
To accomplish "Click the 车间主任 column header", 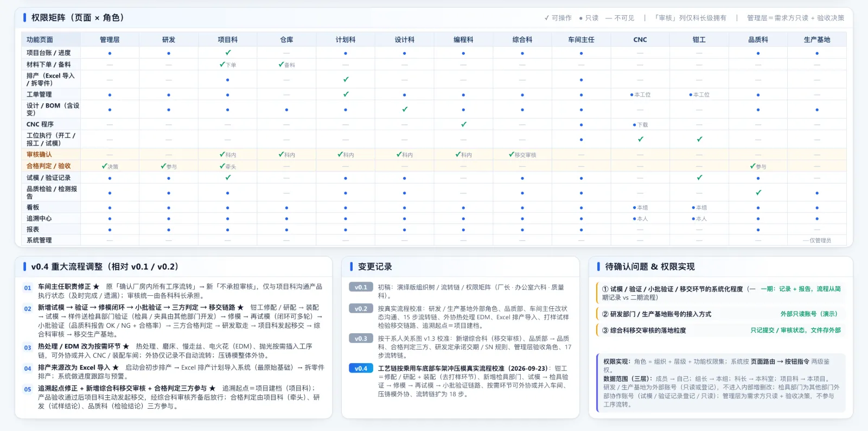I will (x=581, y=40).
